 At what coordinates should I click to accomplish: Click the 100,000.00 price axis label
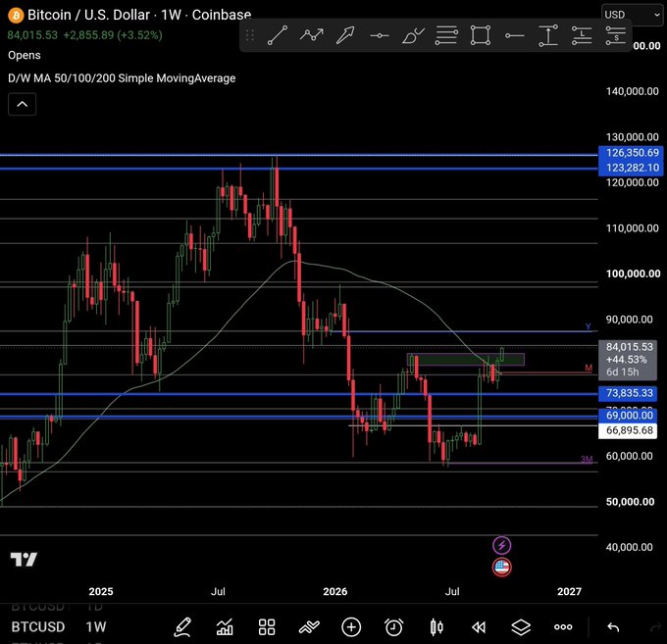[633, 273]
